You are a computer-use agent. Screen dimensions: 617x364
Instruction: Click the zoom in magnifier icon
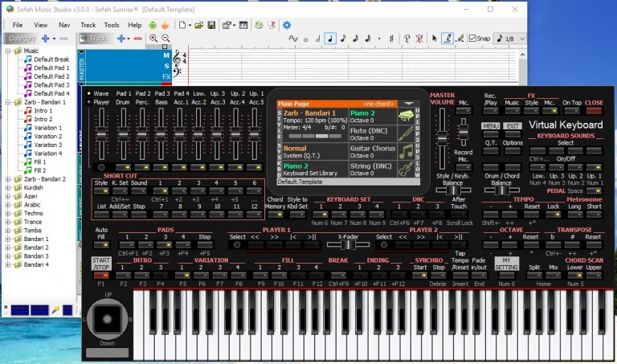coord(153,39)
